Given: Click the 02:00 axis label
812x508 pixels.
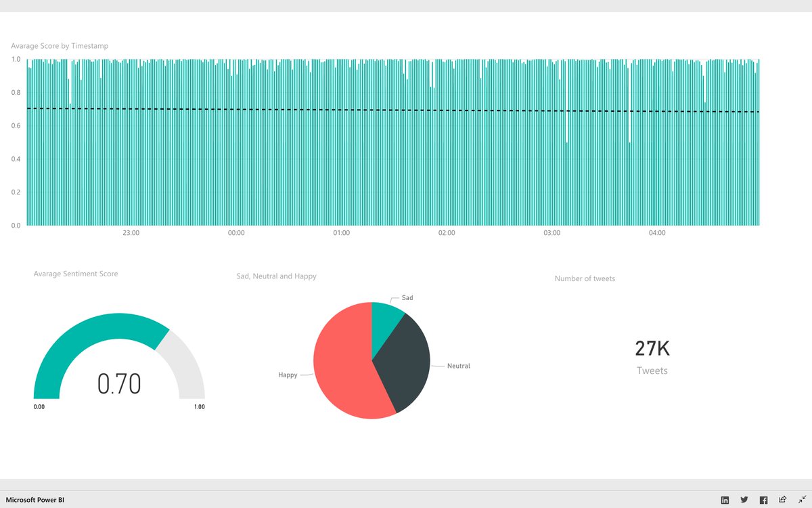Looking at the screenshot, I should tap(447, 233).
